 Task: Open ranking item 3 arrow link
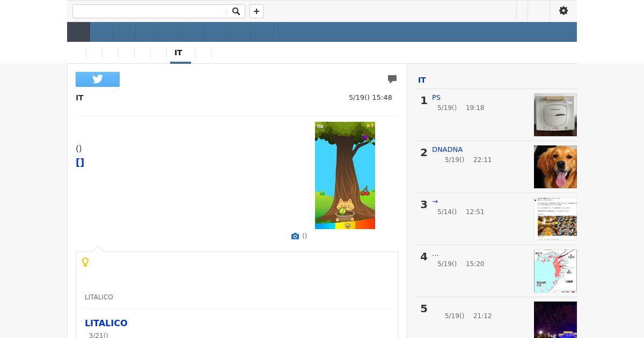(435, 202)
